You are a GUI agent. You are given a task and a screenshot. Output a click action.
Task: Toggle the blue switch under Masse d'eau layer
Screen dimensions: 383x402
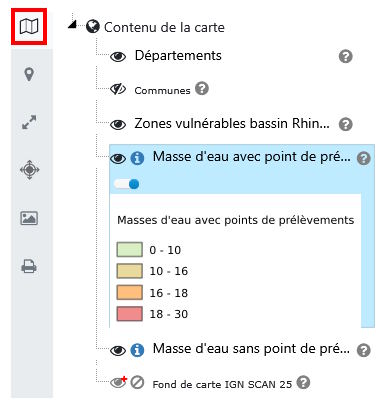[127, 184]
